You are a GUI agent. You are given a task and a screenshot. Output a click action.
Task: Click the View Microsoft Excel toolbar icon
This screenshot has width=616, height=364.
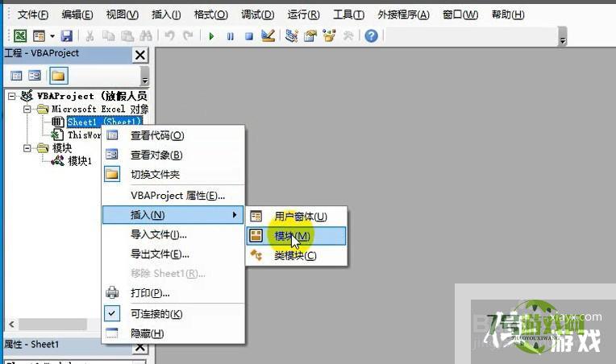pyautogui.click(x=20, y=36)
